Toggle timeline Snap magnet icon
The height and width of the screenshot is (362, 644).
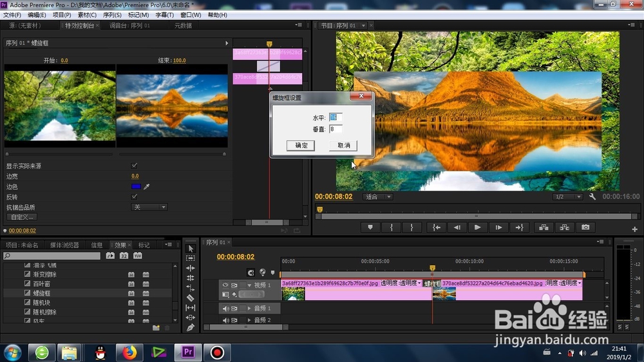coord(251,272)
